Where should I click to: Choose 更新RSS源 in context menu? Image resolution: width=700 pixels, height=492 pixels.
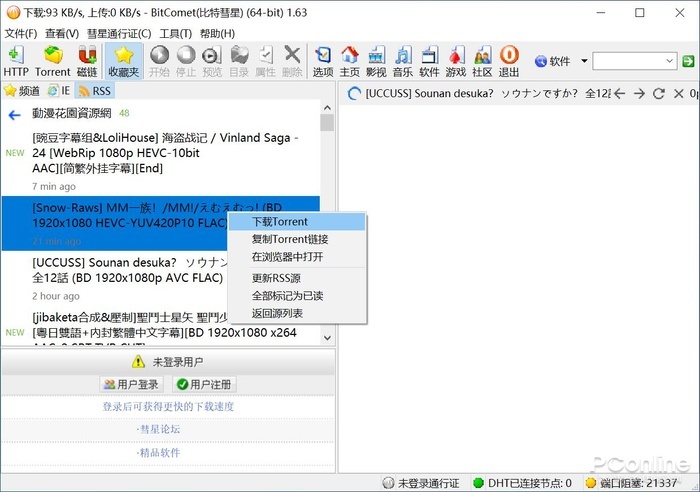[x=297, y=278]
